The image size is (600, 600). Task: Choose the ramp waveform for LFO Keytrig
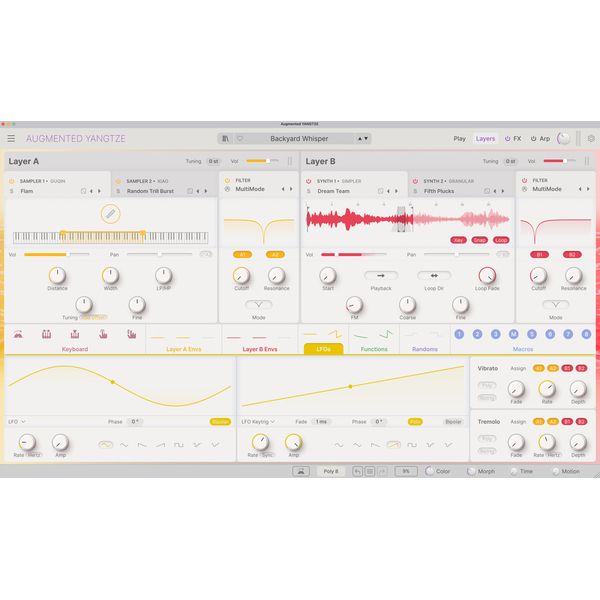394,445
